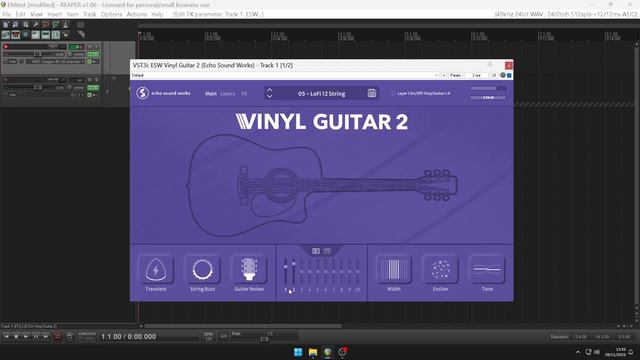Screen dimensions: 640x360
Task: Arm Track 1 for recording
Action: (6, 47)
